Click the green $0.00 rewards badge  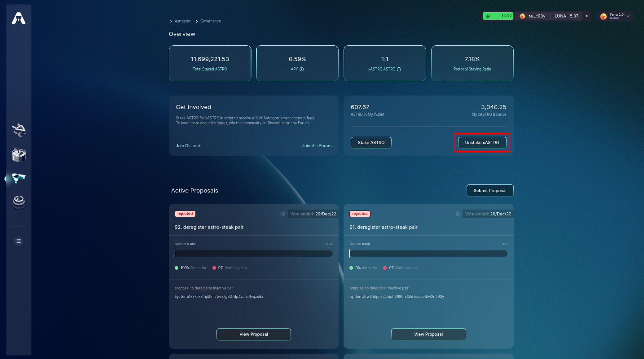click(x=498, y=16)
